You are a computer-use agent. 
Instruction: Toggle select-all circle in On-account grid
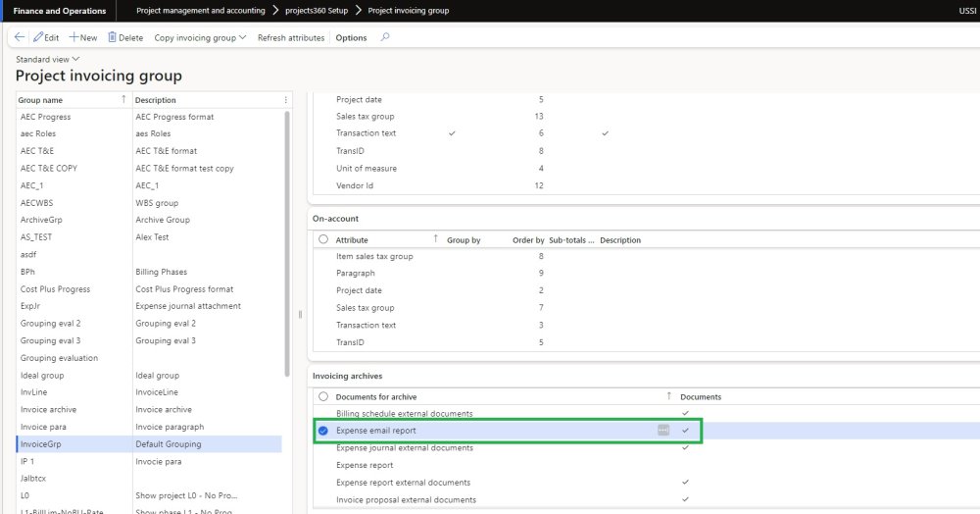[x=323, y=239]
